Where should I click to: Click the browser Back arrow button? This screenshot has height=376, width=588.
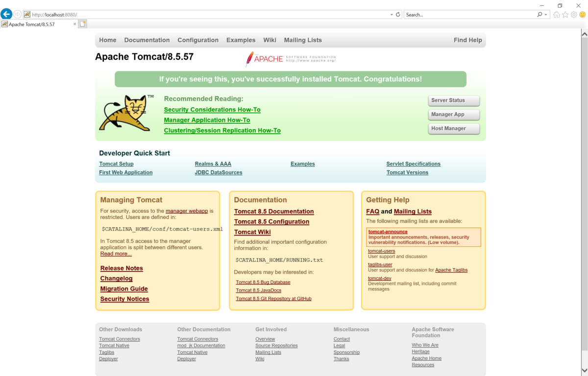6,14
